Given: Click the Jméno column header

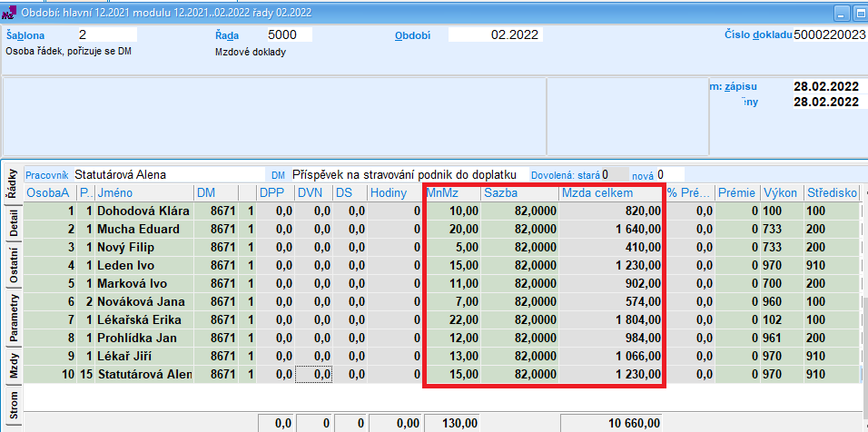Looking at the screenshot, I should (144, 193).
